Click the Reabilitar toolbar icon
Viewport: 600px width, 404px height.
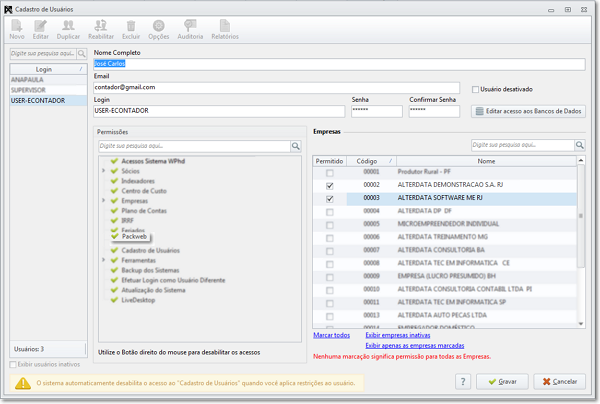[x=101, y=28]
